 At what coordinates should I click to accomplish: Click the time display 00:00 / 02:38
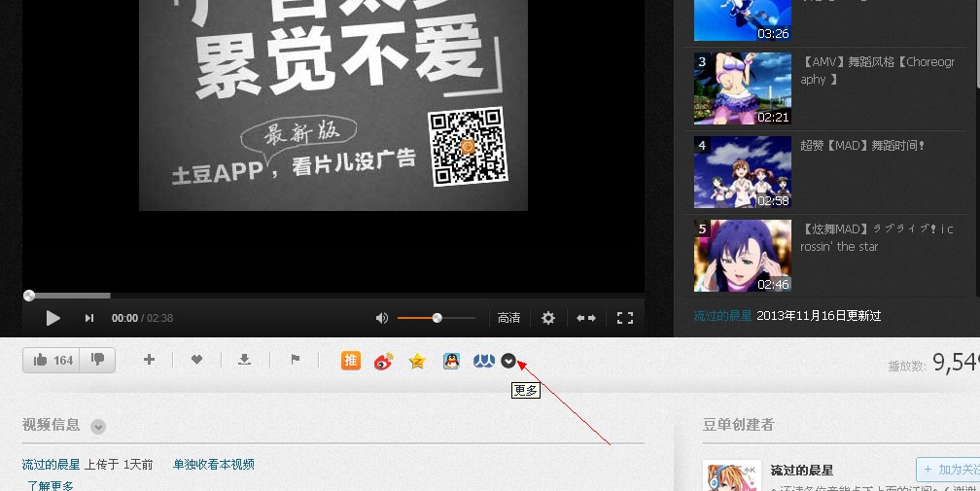143,318
